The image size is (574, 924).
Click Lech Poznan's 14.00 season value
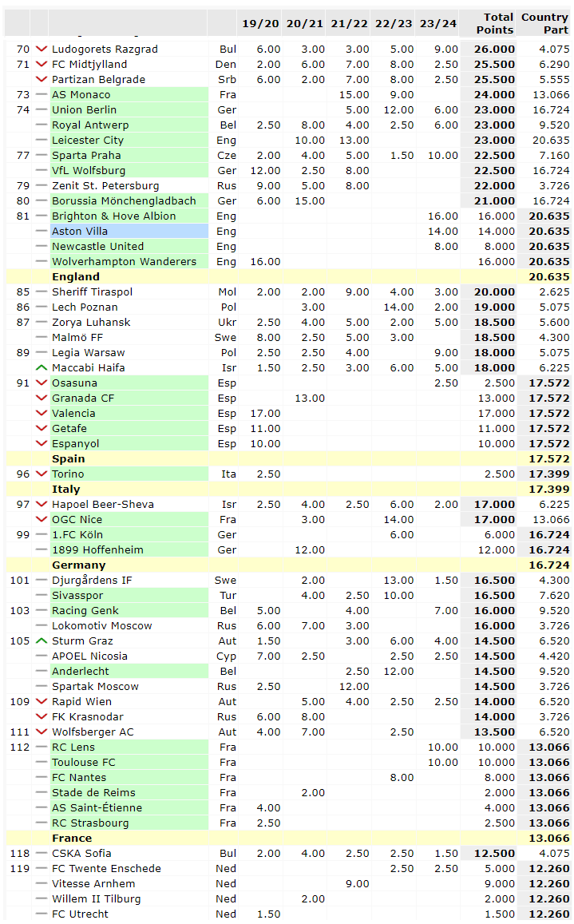click(x=398, y=307)
